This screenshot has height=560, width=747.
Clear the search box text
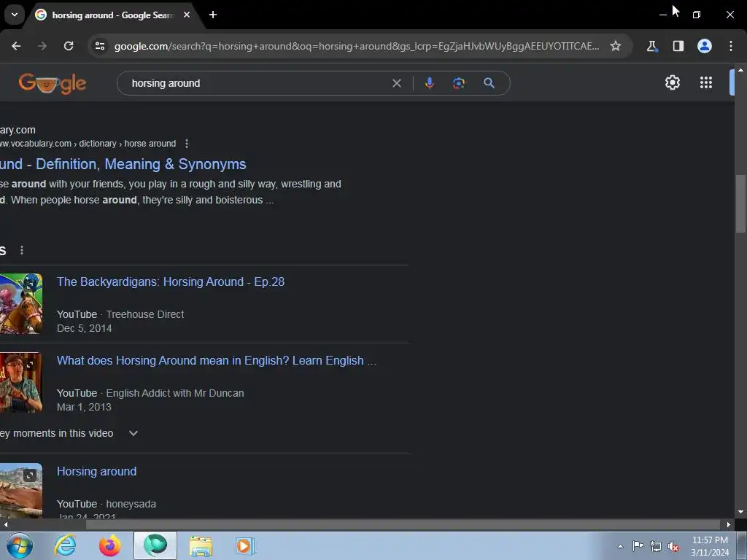tap(396, 83)
